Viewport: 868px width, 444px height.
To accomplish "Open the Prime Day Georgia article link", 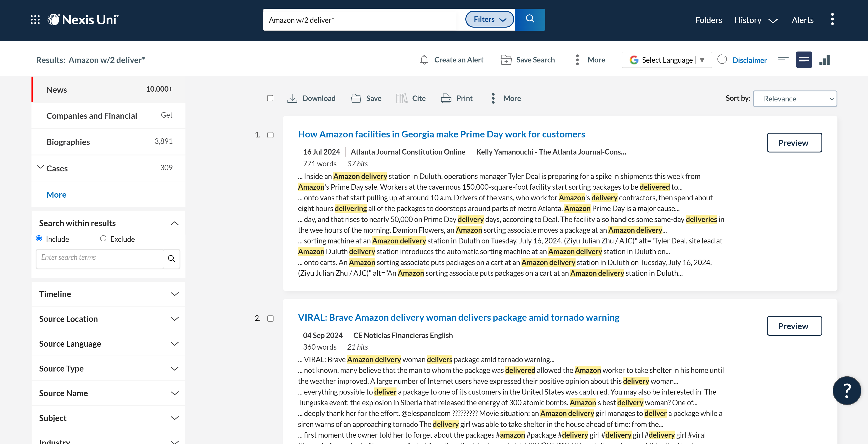I will [441, 134].
